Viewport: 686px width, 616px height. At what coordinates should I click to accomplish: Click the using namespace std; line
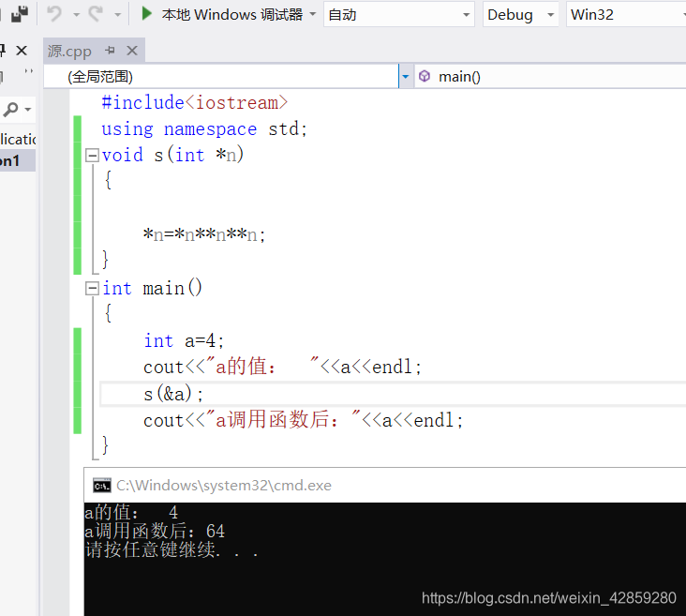(204, 128)
